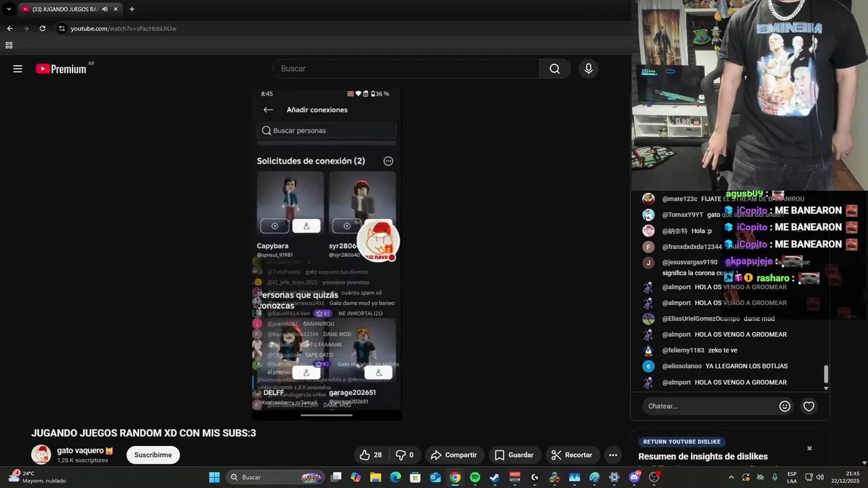Click chat user @eliosolanoo
The image size is (868, 488).
click(x=682, y=366)
